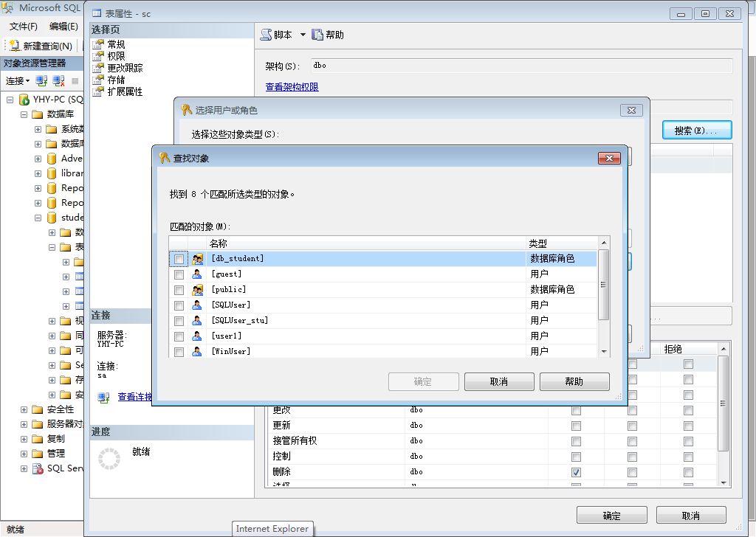The height and width of the screenshot is (537, 756).
Task: Open the 脚本 dropdown arrow
Action: tap(303, 35)
